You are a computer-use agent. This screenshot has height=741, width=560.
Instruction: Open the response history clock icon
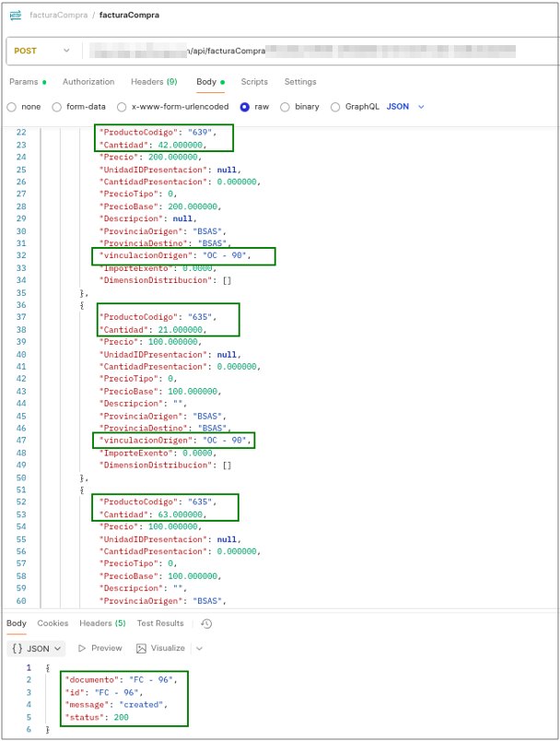(206, 624)
